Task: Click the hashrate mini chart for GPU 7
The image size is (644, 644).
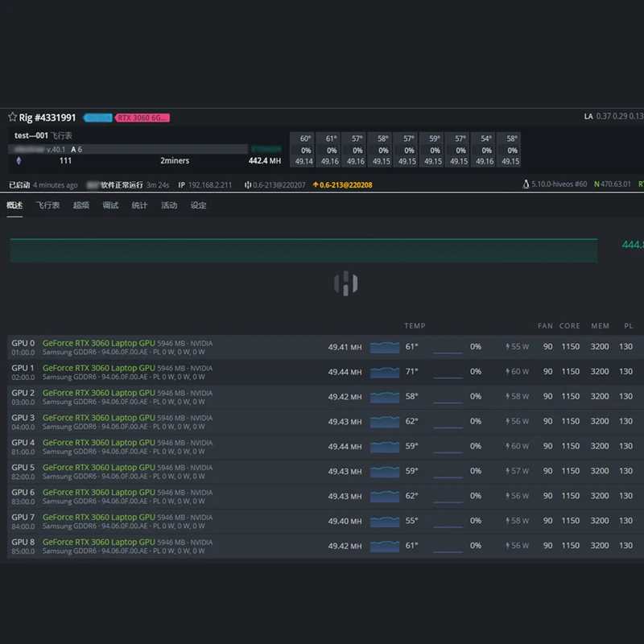Action: click(385, 521)
